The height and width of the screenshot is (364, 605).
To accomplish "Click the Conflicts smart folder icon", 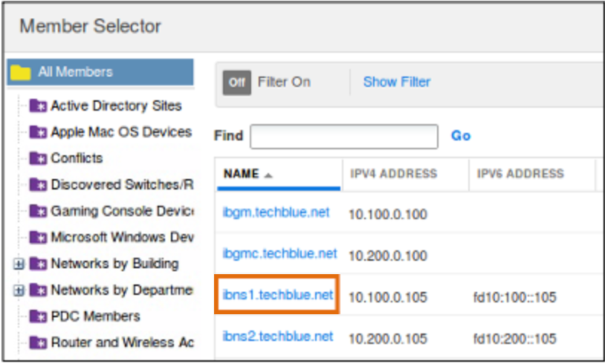I will (38, 158).
